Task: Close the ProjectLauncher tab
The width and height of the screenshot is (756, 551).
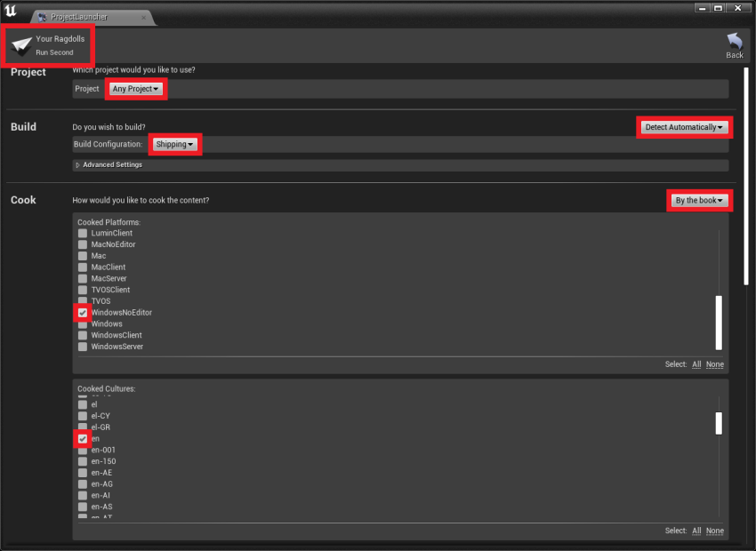Action: pos(143,17)
